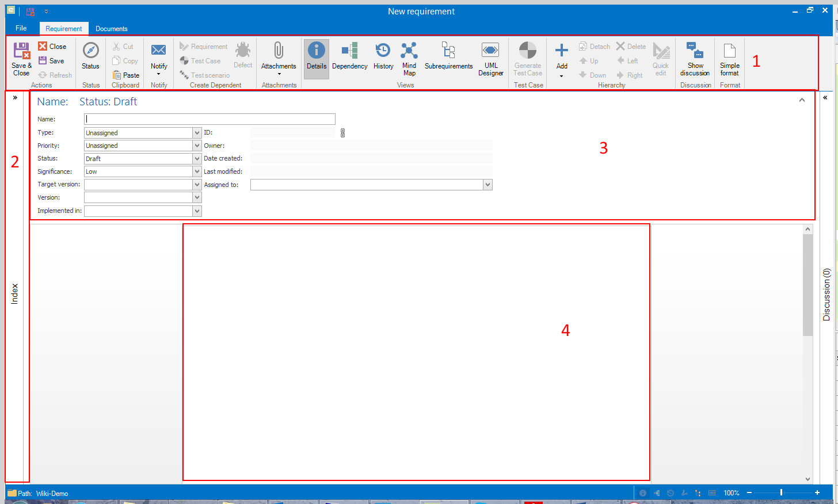838x504 pixels.
Task: Toggle Show discussion panel
Action: click(695, 59)
